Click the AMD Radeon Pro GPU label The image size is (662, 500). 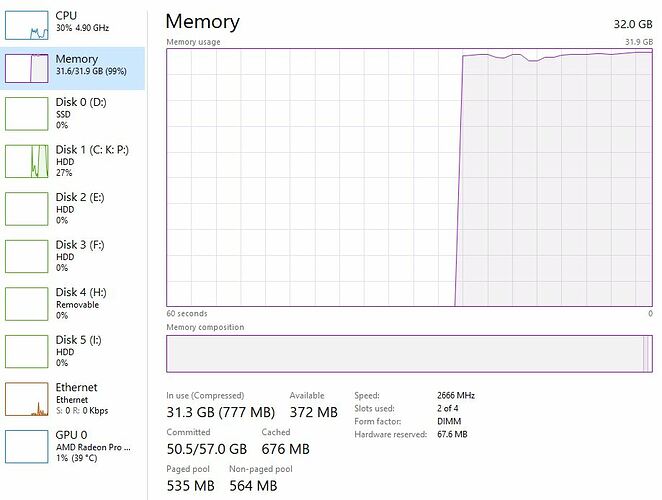click(x=93, y=447)
